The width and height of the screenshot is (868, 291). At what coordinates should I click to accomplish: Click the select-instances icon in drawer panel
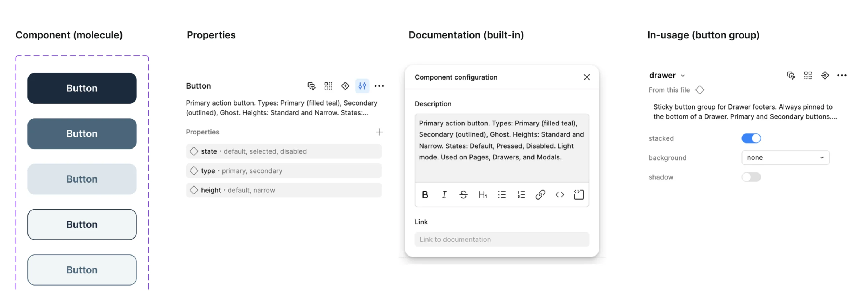coord(791,75)
